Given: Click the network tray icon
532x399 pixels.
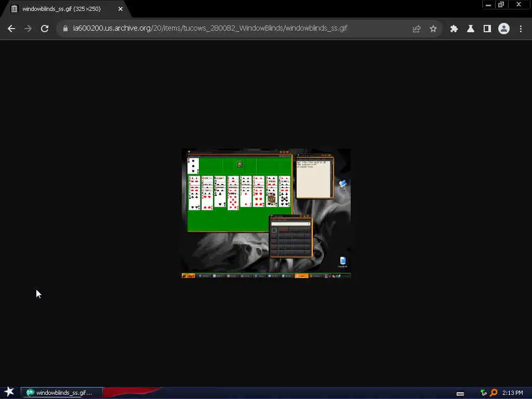Looking at the screenshot, I should coord(484,393).
